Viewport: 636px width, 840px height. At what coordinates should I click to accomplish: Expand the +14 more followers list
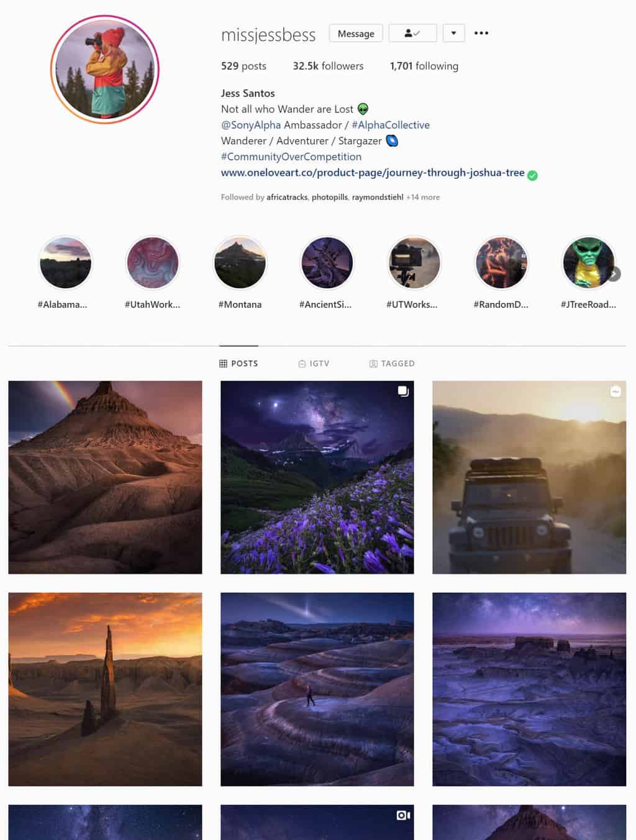coord(423,197)
